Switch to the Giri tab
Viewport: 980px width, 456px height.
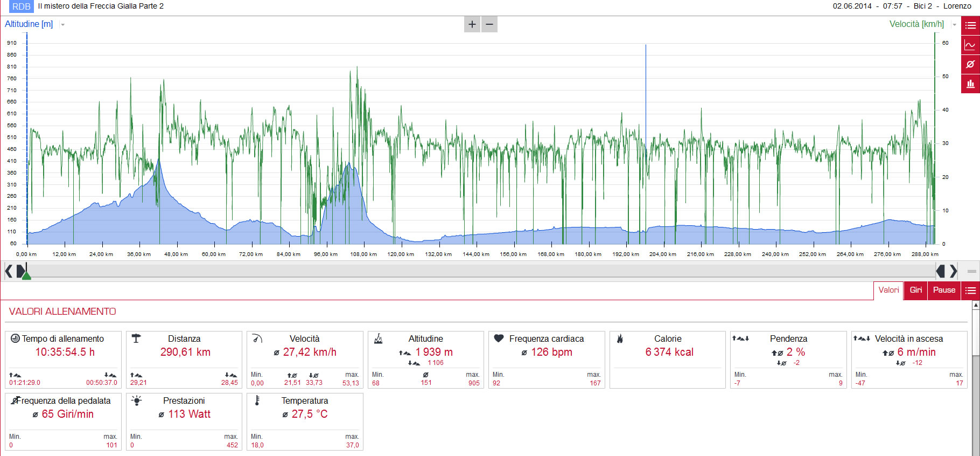coord(915,290)
